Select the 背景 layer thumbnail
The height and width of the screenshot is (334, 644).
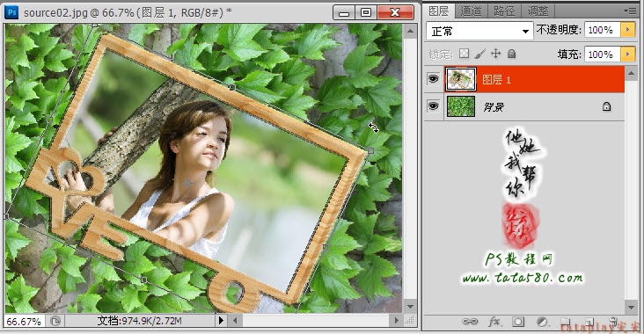tap(460, 106)
